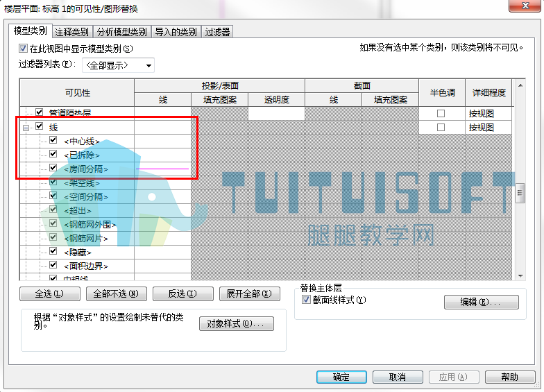Open the 分析模型类别 tab

coord(122,32)
